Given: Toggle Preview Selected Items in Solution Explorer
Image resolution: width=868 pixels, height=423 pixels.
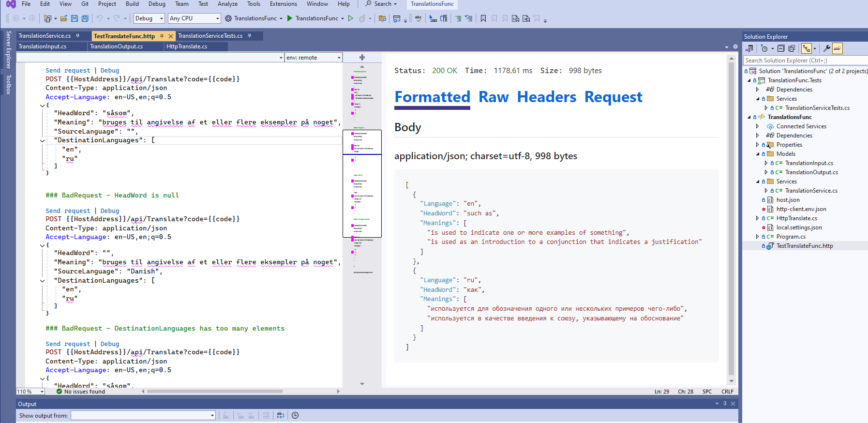Looking at the screenshot, I should coord(838,48).
